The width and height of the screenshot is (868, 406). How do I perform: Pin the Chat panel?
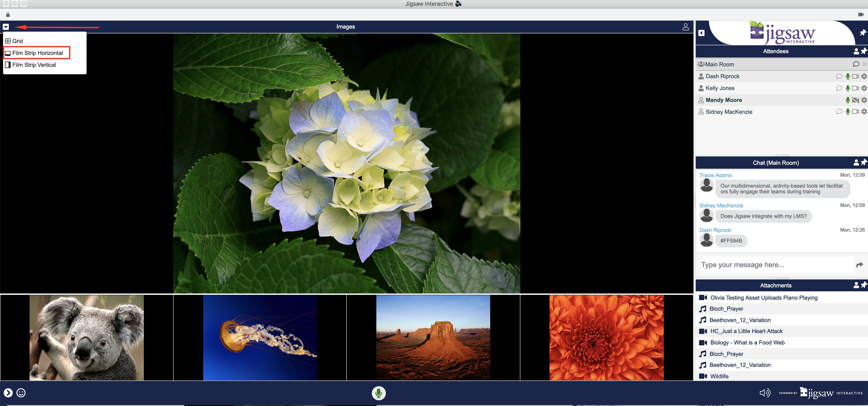pos(864,162)
